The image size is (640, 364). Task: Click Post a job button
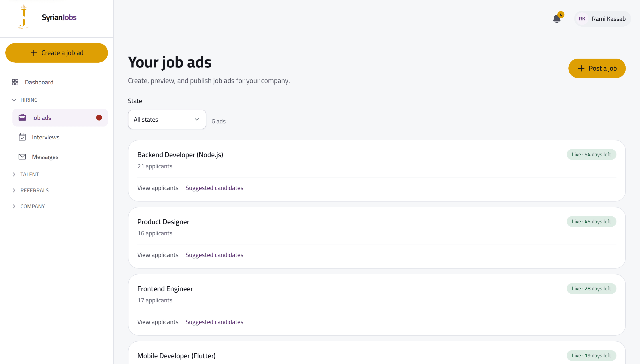597,68
